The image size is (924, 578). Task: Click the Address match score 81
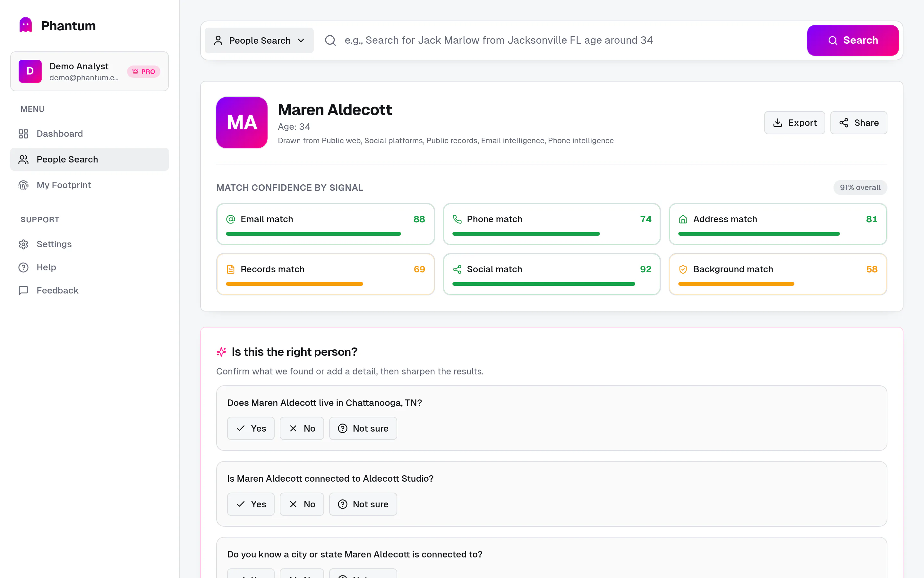(871, 219)
